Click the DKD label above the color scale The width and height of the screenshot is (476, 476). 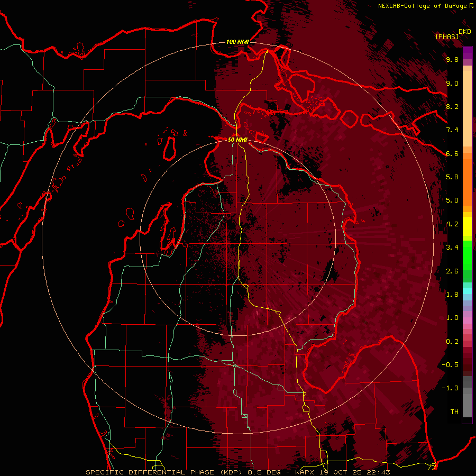click(465, 32)
